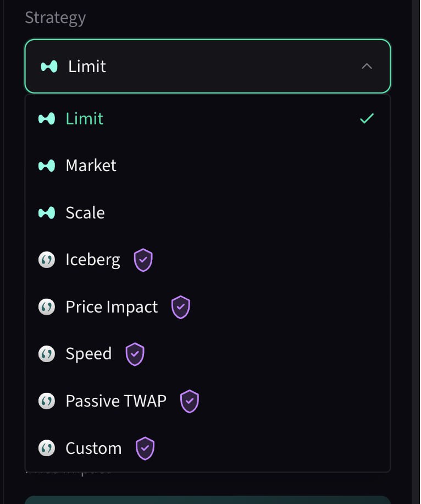Click the shield badge next to Passive TWAP

tap(189, 401)
